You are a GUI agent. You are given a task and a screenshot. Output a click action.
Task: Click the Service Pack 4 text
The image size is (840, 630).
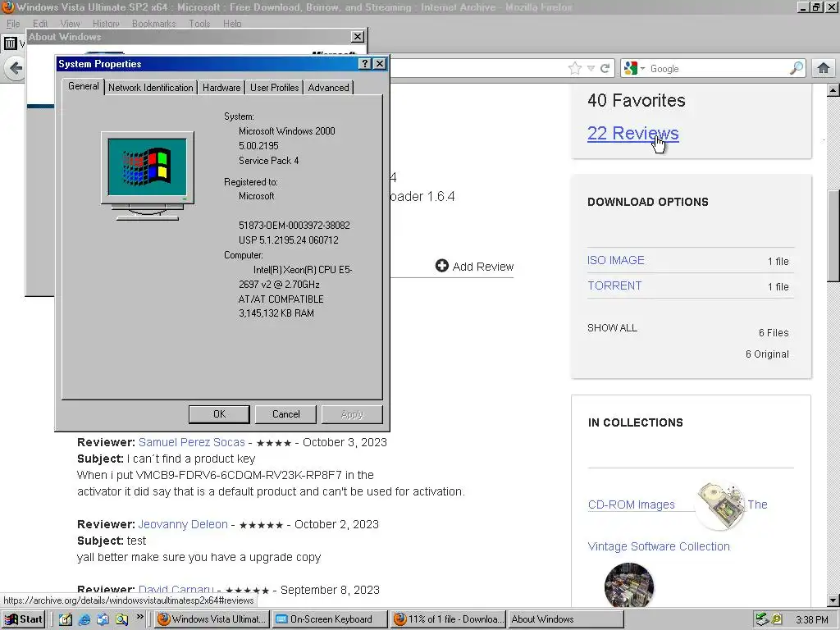[268, 161]
